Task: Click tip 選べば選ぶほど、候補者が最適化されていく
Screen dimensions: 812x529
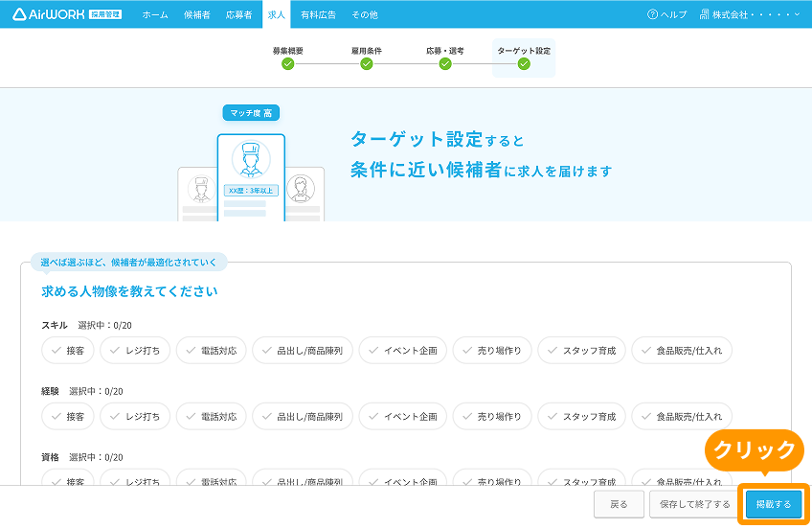Action: [x=128, y=263]
